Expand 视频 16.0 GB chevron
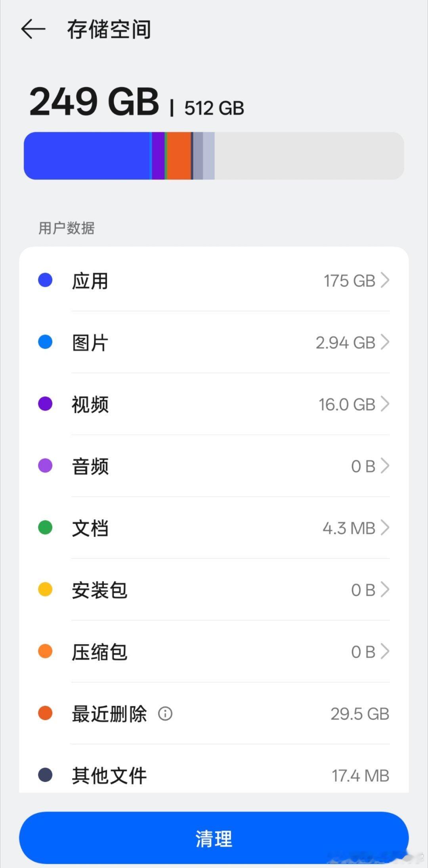428x868 pixels. click(x=385, y=404)
